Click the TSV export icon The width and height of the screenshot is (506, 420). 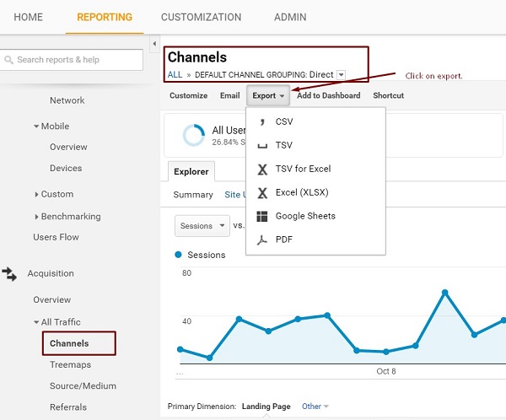coord(262,146)
